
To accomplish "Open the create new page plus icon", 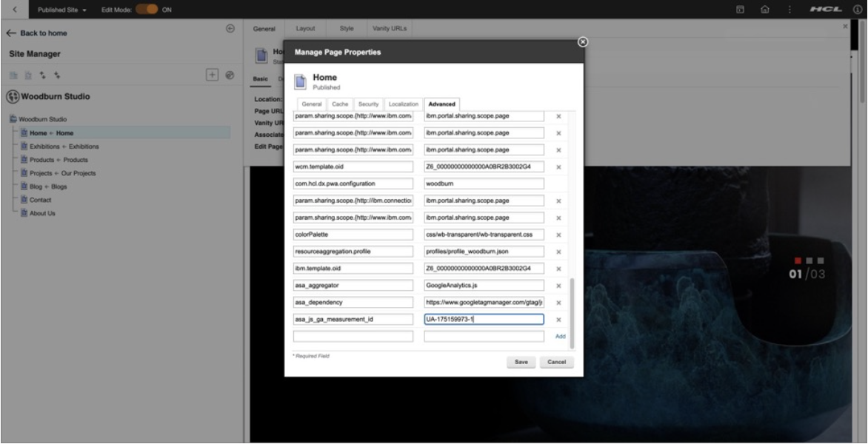I will [213, 75].
